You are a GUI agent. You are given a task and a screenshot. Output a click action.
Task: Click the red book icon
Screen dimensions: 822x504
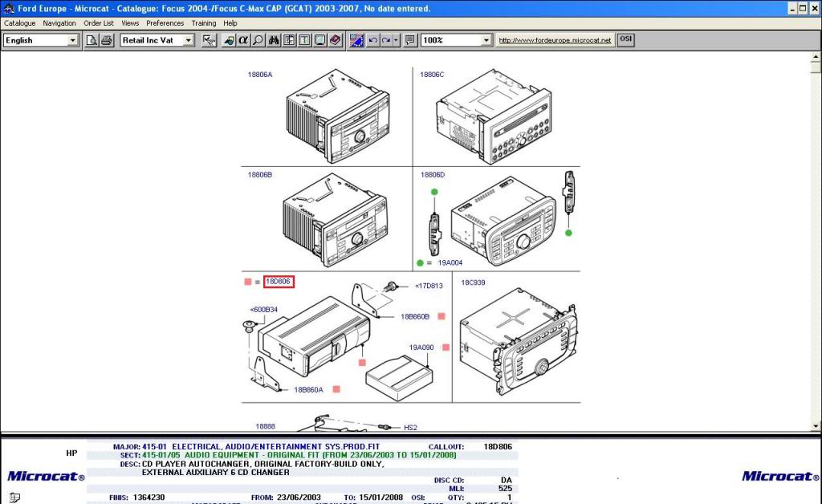click(x=335, y=40)
